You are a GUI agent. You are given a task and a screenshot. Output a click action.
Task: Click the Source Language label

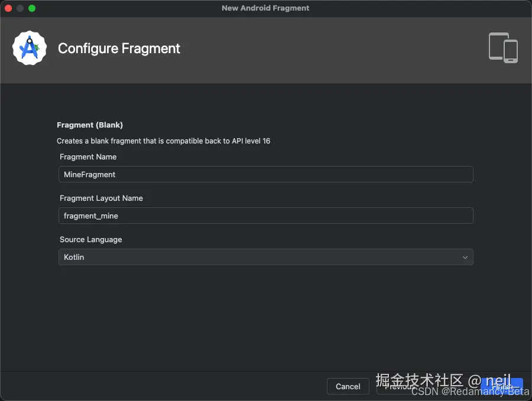click(x=90, y=239)
